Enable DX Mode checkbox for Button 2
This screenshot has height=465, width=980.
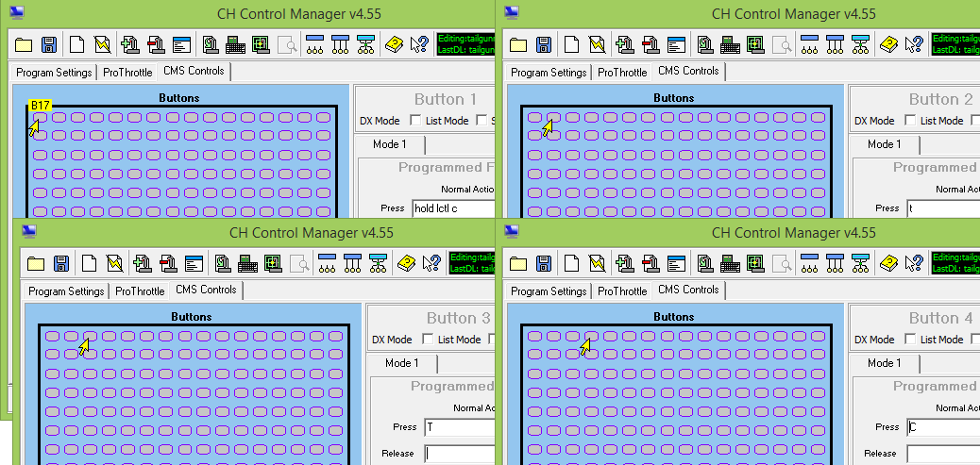(910, 121)
